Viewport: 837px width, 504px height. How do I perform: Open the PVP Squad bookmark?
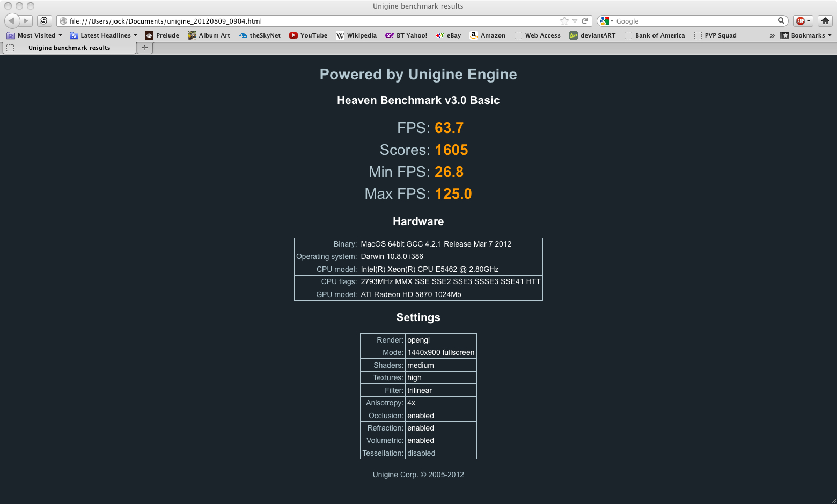tap(715, 35)
